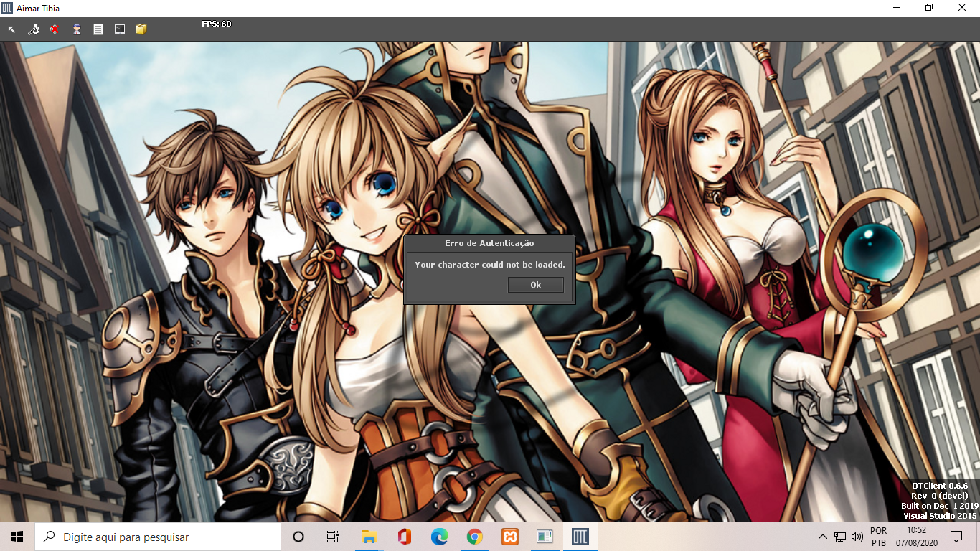Open Task View on the taskbar
Image resolution: width=980 pixels, height=551 pixels.
point(332,537)
